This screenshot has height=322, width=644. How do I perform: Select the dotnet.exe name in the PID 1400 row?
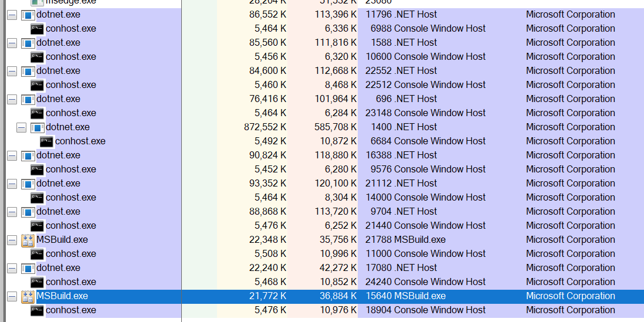(68, 127)
